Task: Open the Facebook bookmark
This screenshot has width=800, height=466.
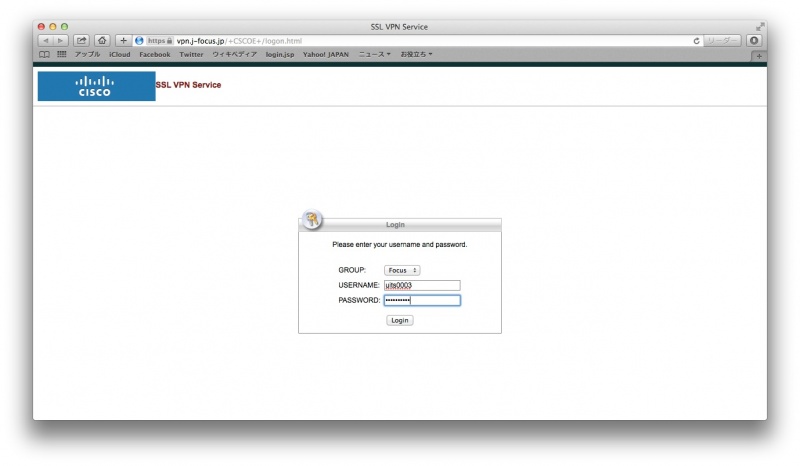Action: tap(155, 54)
